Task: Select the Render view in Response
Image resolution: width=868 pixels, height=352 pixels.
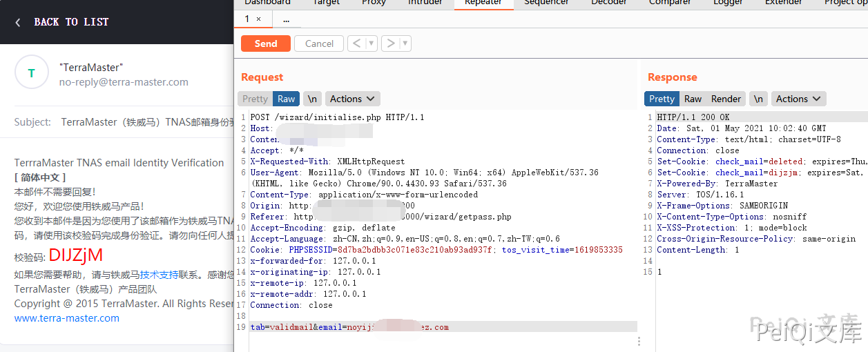Action: [726, 99]
